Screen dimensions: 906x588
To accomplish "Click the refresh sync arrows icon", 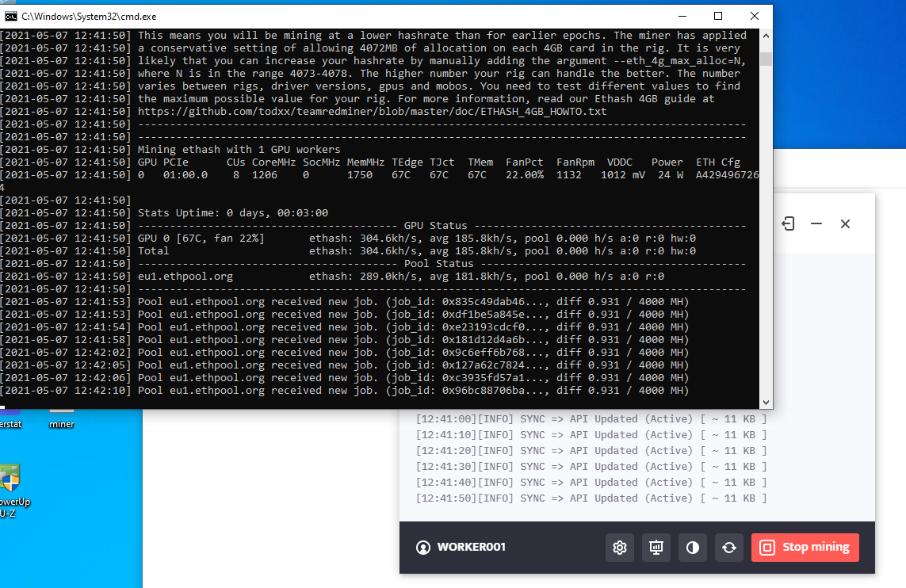I will (728, 548).
